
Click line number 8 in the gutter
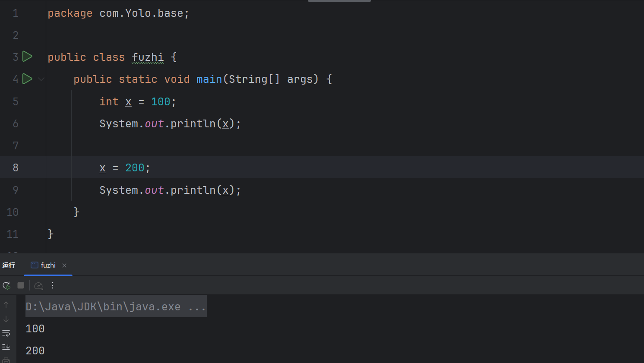pos(16,167)
